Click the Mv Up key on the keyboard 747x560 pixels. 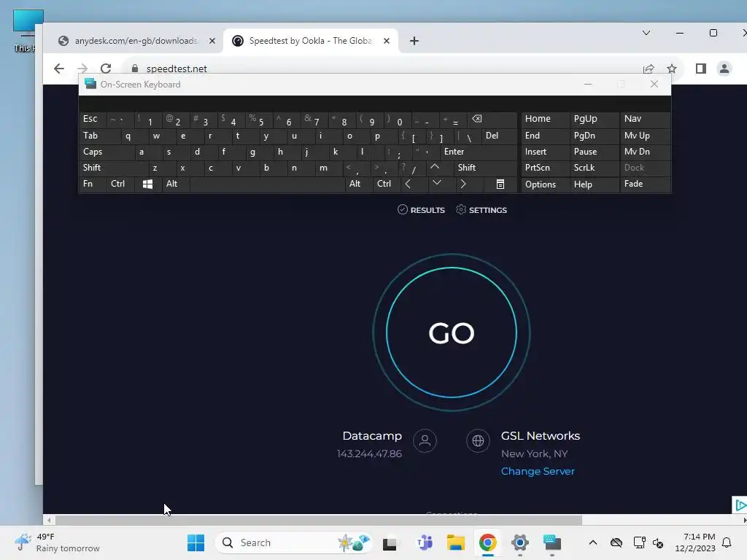pos(645,136)
